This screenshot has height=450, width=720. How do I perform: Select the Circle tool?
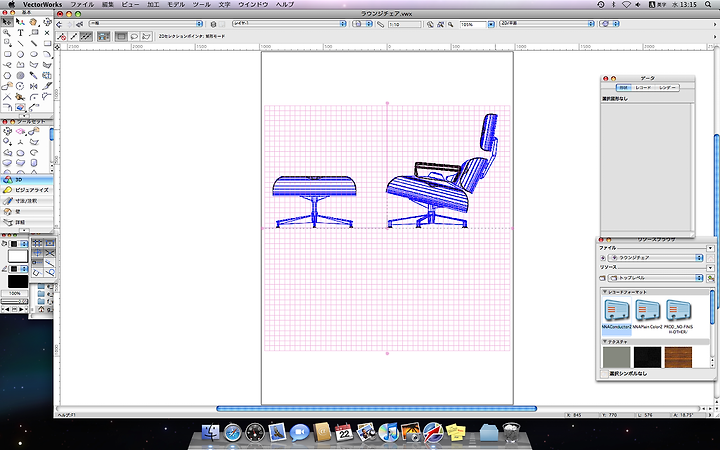20,54
